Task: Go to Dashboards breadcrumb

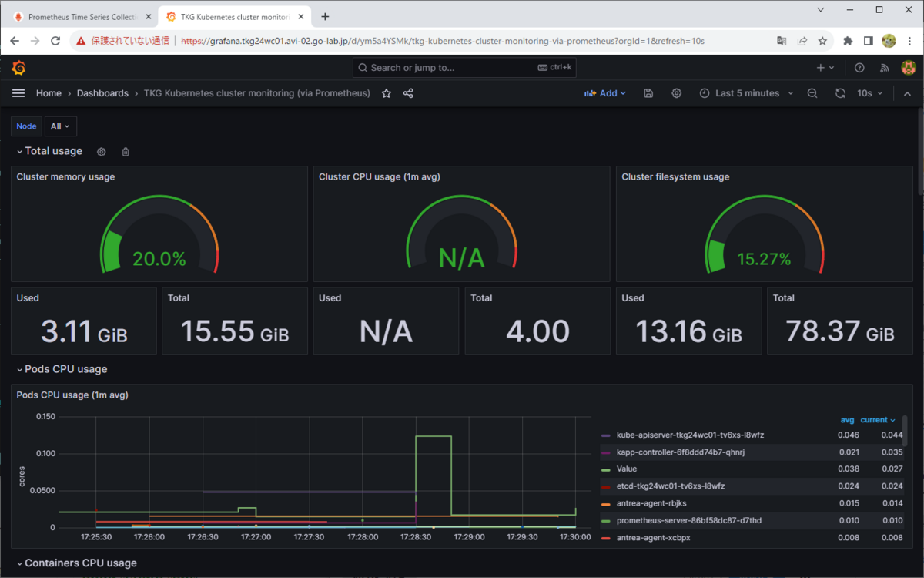Action: click(102, 93)
